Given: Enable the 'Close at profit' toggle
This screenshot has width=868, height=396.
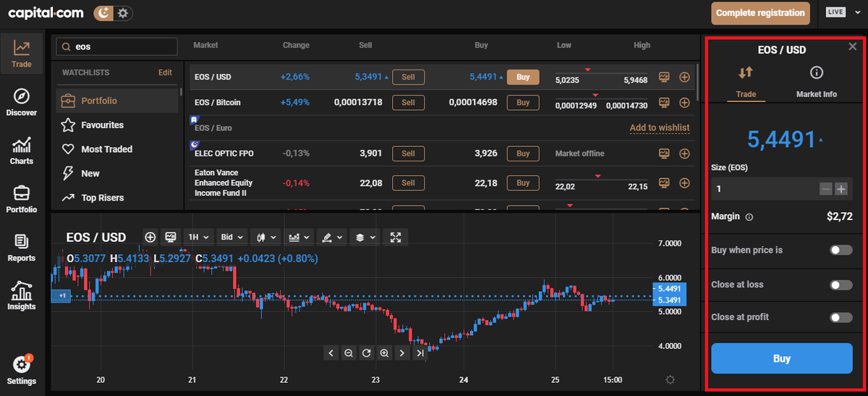Looking at the screenshot, I should click(841, 317).
